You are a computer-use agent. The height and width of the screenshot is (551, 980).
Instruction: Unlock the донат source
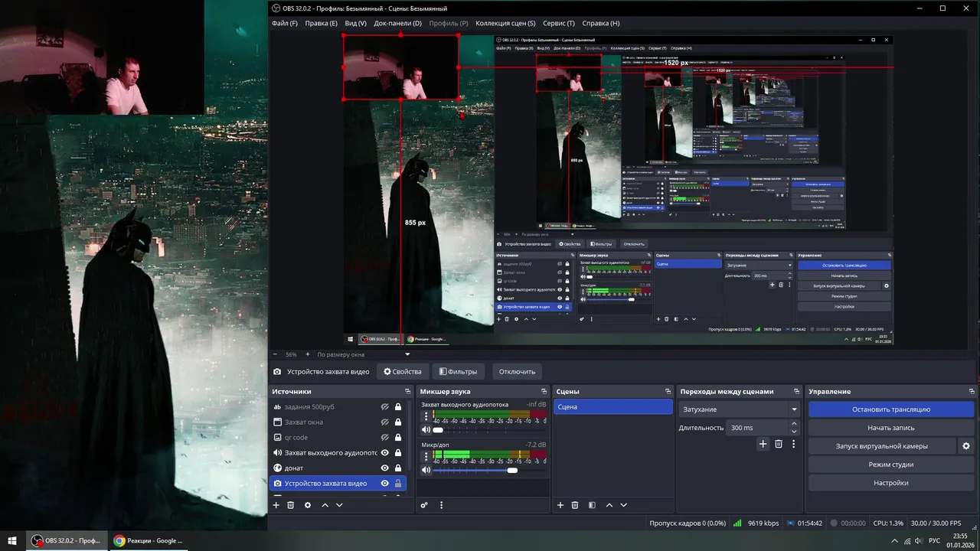tap(398, 468)
